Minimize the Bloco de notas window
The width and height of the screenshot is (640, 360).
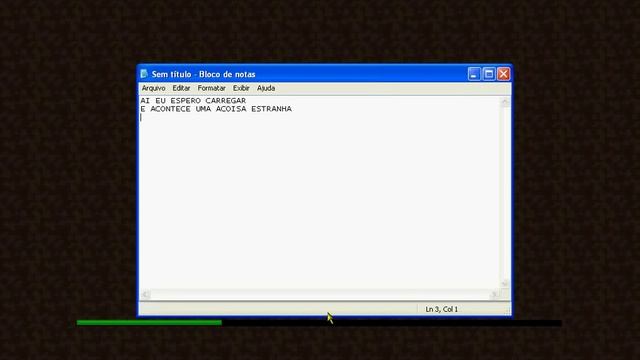474,74
